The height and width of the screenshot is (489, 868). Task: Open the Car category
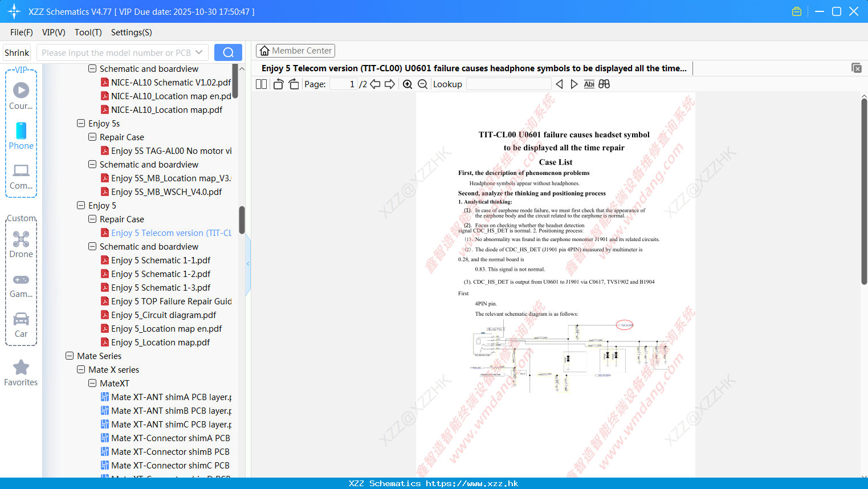coord(21,325)
